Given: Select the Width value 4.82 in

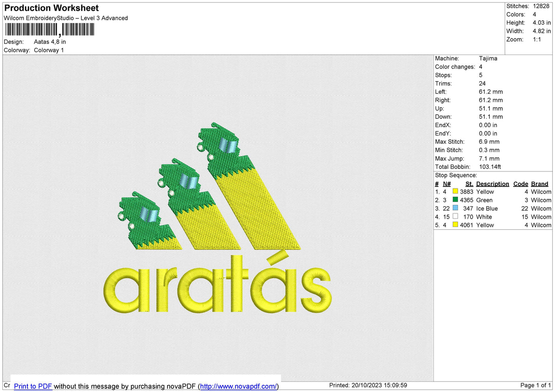Looking at the screenshot, I should pyautogui.click(x=542, y=31).
